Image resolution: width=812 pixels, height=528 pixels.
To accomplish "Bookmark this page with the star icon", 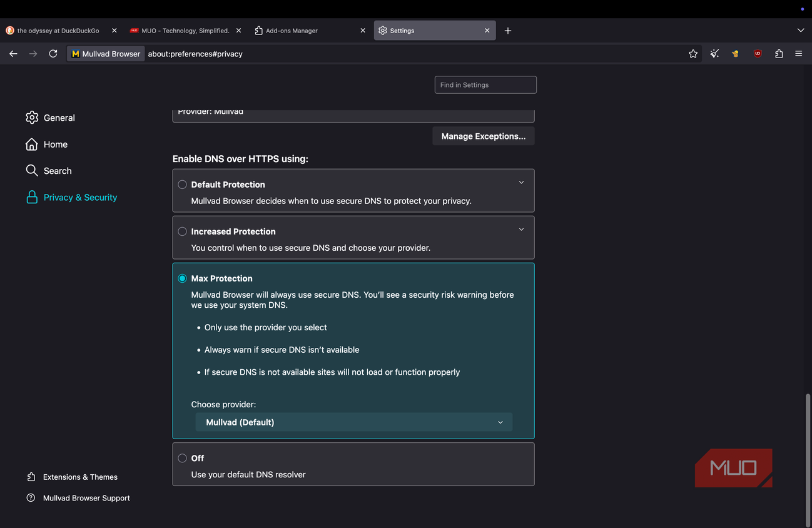I will 693,54.
